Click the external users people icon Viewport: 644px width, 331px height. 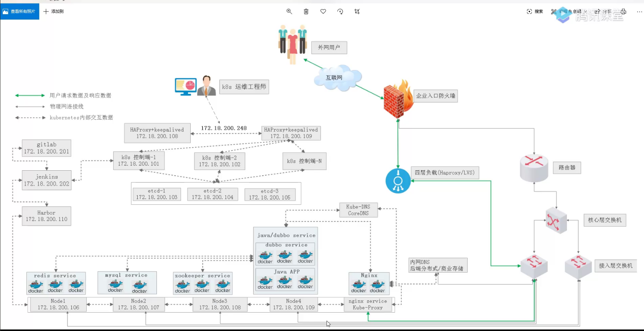pyautogui.click(x=293, y=44)
